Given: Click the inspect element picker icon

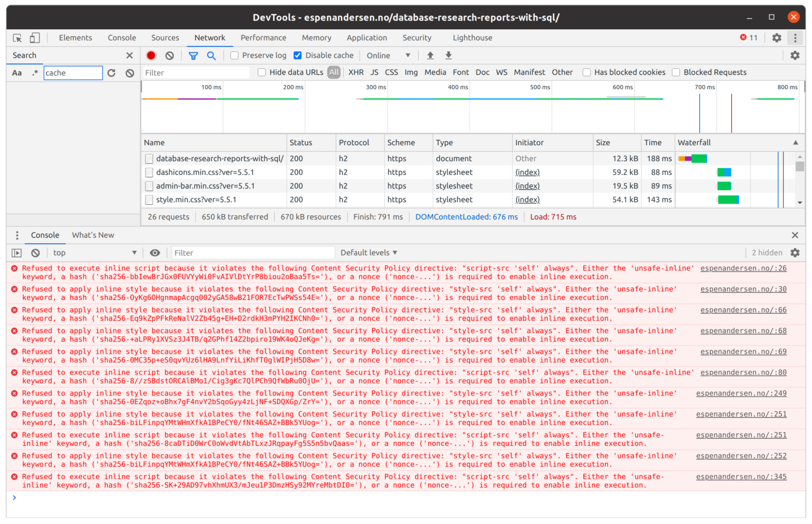Looking at the screenshot, I should pos(17,38).
